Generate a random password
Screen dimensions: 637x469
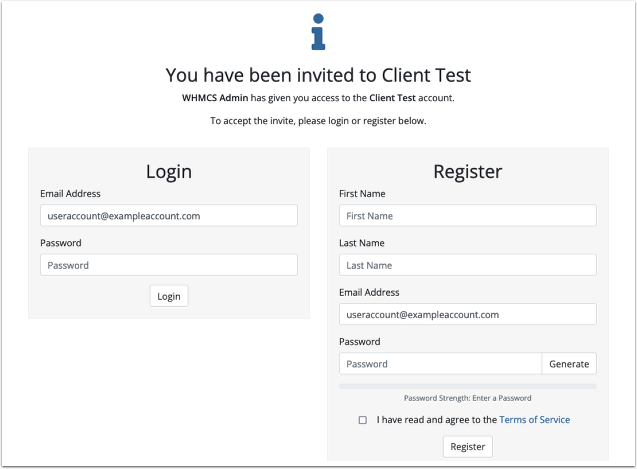tap(569, 364)
